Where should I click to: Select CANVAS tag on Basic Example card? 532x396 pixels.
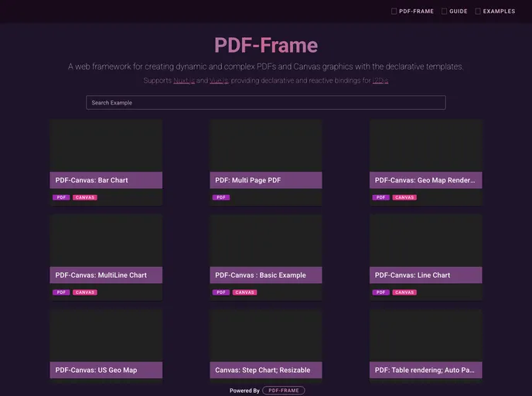[x=244, y=292]
